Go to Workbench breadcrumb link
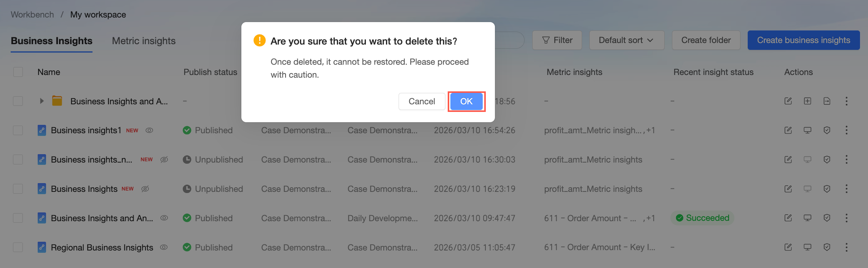The image size is (868, 268). pos(32,14)
